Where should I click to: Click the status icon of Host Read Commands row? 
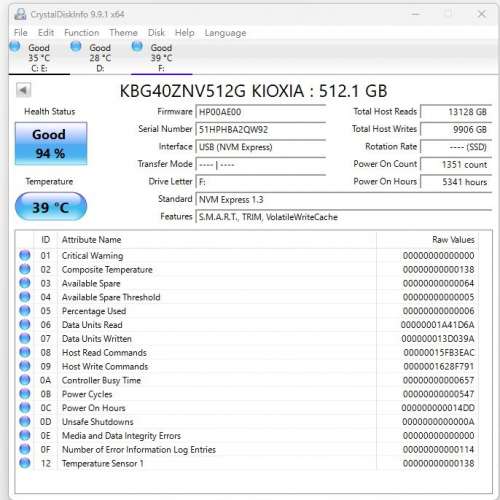(x=25, y=352)
